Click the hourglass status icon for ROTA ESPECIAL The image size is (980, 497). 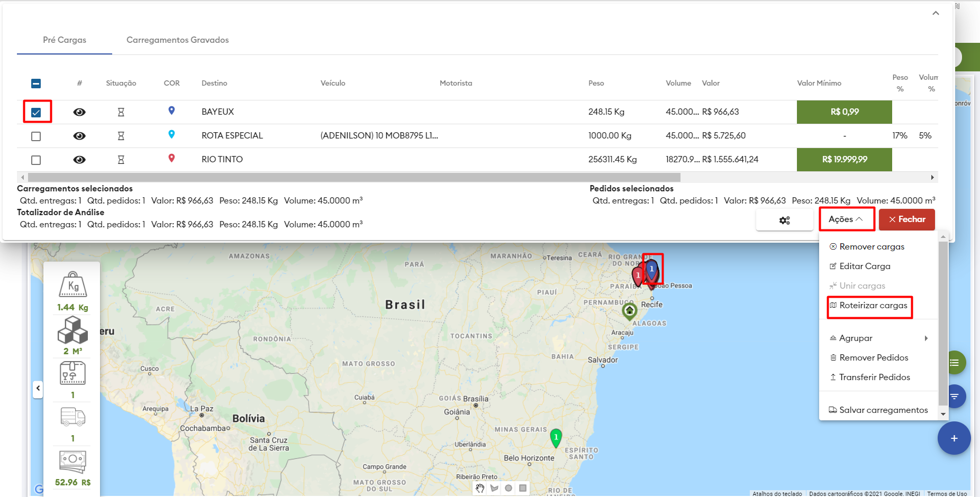tap(121, 136)
